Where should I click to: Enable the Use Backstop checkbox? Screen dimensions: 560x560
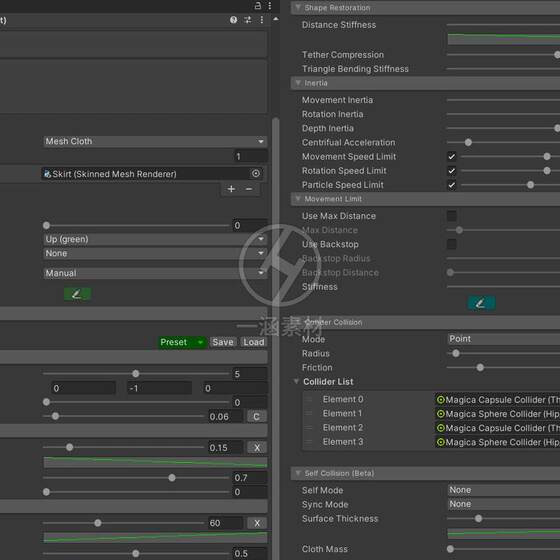pyautogui.click(x=451, y=244)
